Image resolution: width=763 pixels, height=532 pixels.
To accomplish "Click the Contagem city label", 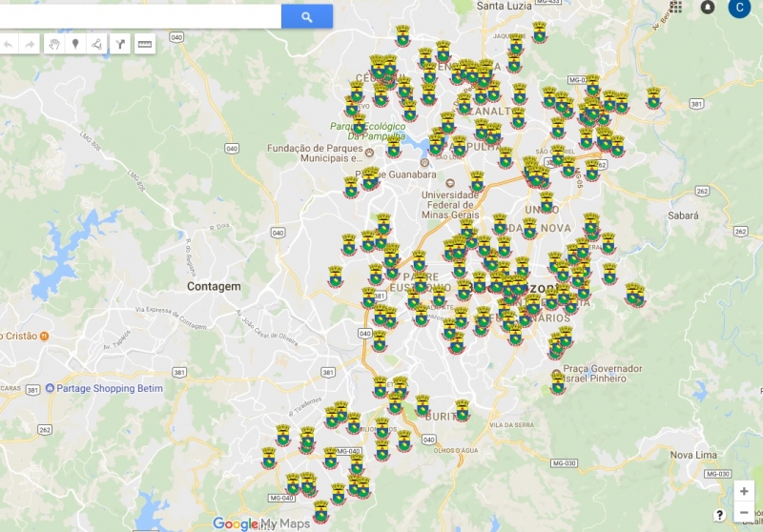I will tap(214, 286).
